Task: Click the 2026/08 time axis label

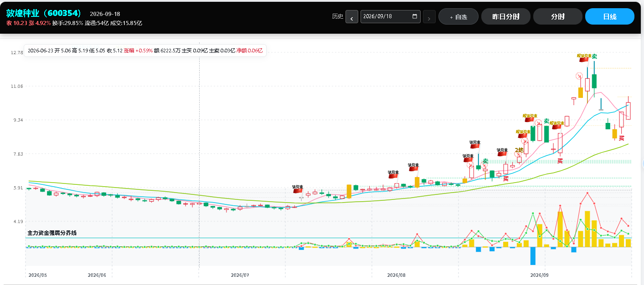Action: (x=396, y=275)
